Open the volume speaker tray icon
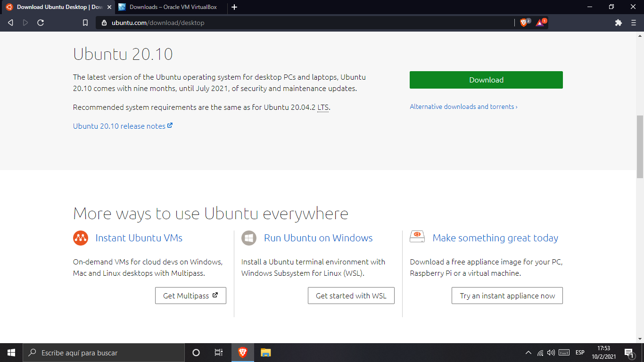Image resolution: width=644 pixels, height=362 pixels. [551, 353]
